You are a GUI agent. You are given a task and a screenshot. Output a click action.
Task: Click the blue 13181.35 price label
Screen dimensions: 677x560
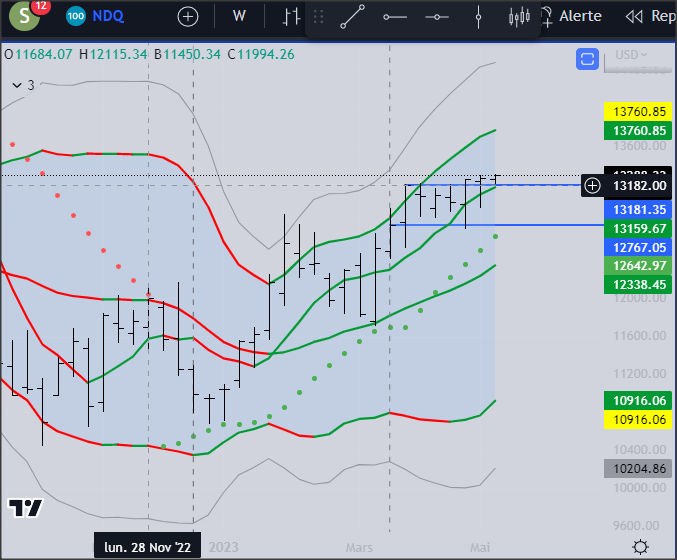638,209
